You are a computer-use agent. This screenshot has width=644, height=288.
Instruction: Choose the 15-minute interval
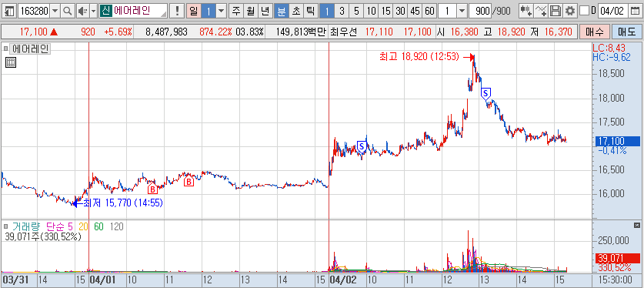click(x=385, y=11)
